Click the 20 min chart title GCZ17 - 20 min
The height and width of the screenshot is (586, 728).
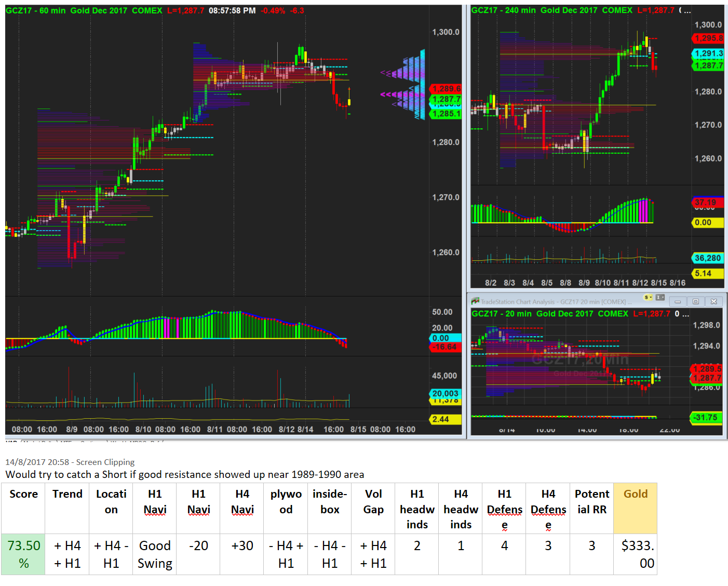point(501,314)
